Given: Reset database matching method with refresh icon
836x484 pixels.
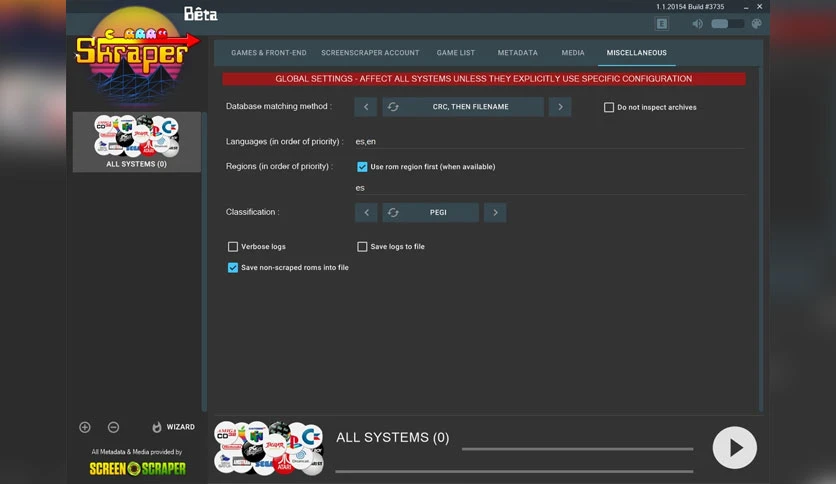Looking at the screenshot, I should [393, 107].
